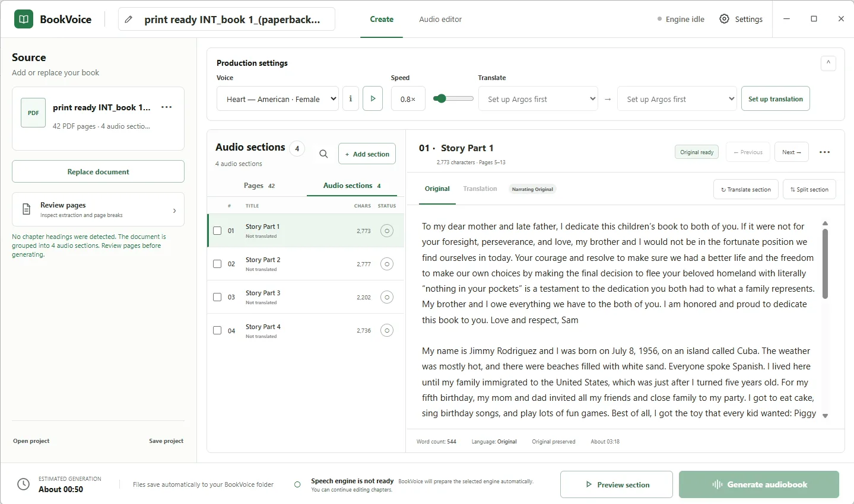Viewport: 854px width, 504px height.
Task: Switch to the Audio editor tab
Action: point(440,19)
